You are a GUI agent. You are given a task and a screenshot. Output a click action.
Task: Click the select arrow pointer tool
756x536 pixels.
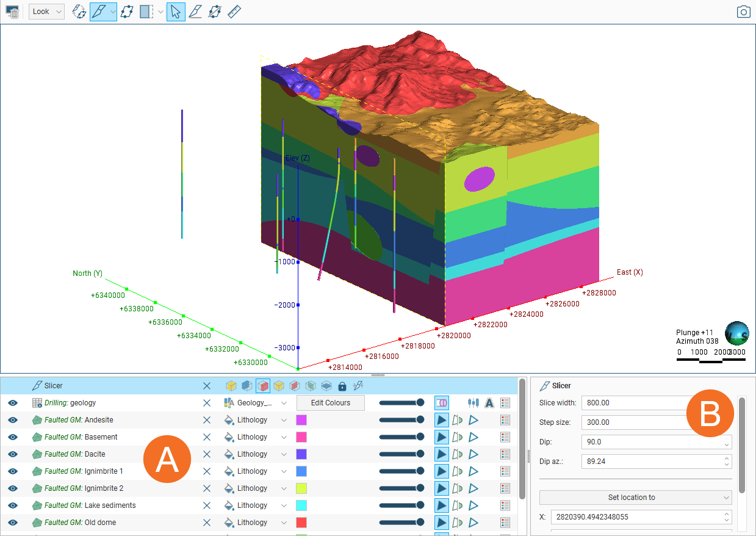click(176, 12)
